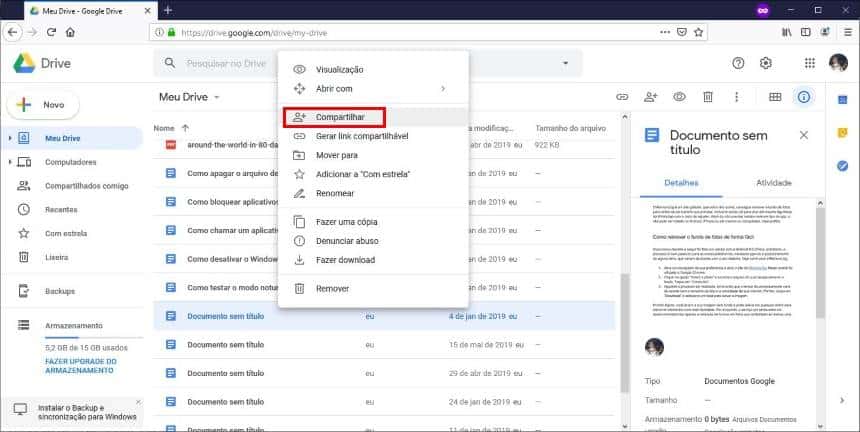Open Google Keep side panel icon
Screen dimensions: 860x432
(842, 133)
